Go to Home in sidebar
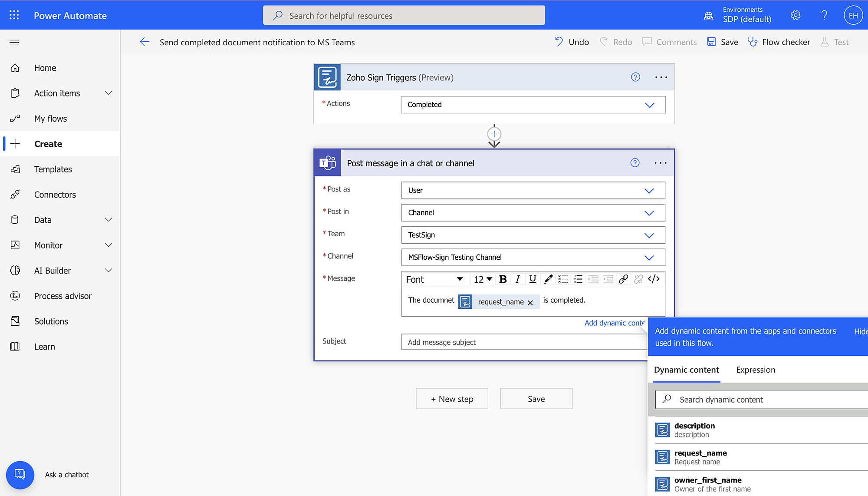 60,68
